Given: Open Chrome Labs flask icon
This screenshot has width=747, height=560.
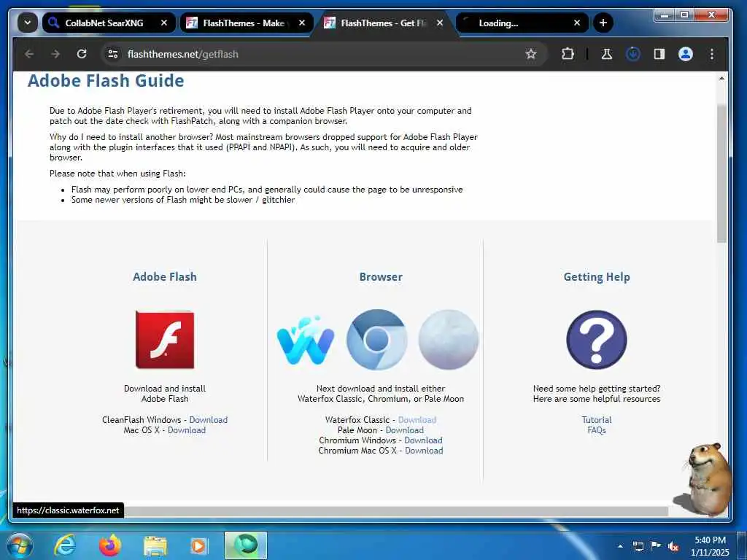Looking at the screenshot, I should [x=606, y=54].
